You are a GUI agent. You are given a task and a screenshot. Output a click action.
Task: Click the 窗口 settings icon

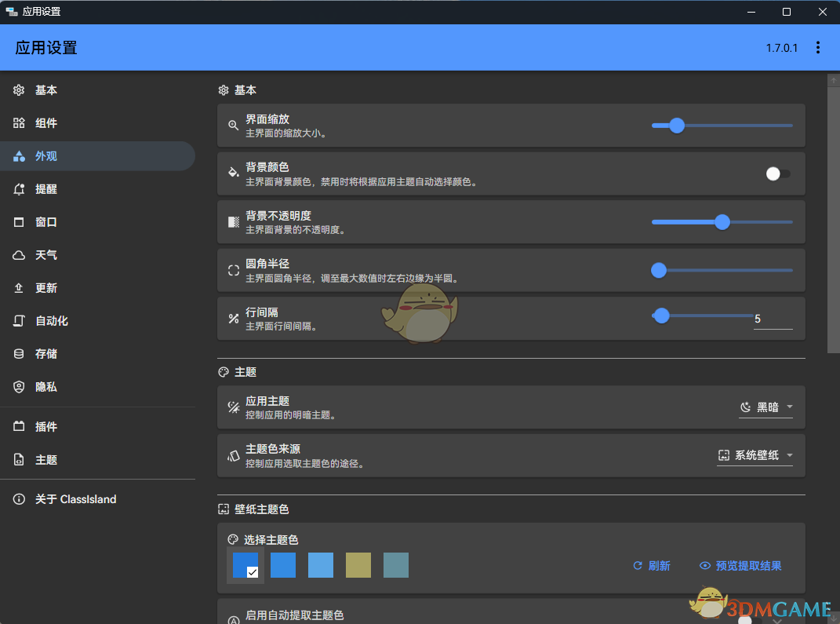point(18,222)
